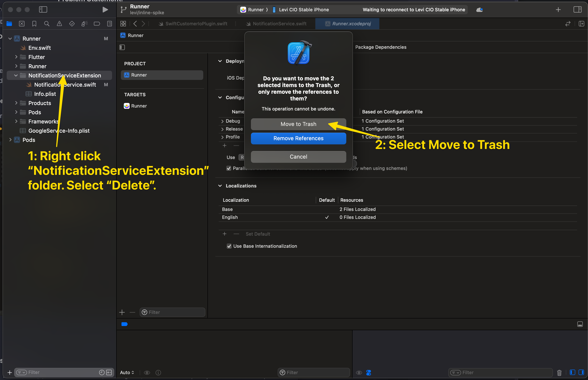Collapse the root Runner project
588x380 pixels.
tap(10, 39)
